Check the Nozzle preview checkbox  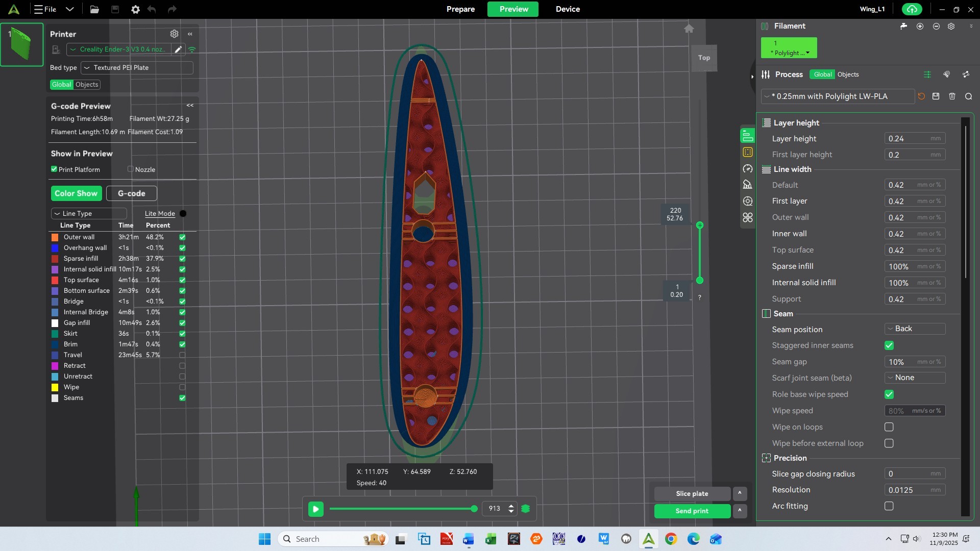(x=131, y=169)
